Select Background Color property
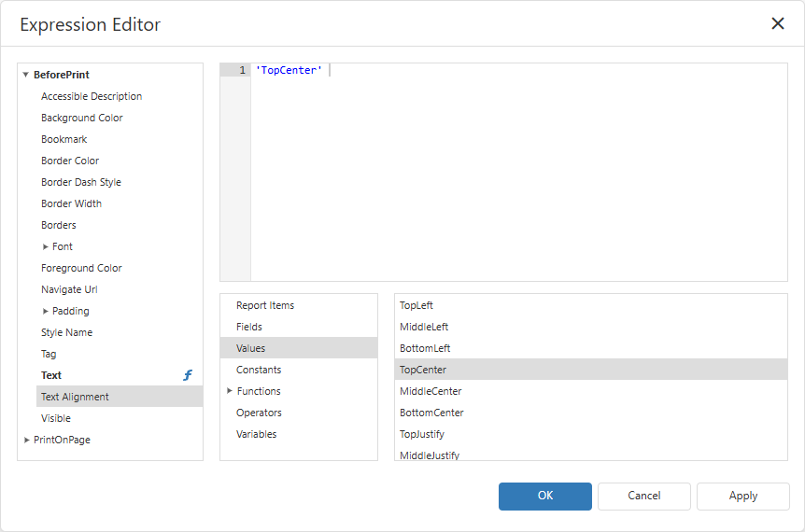 81,118
